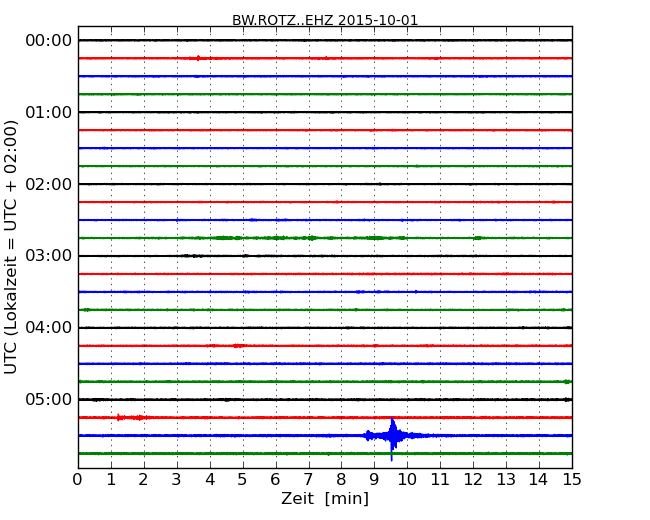Click x-axis tick label 2
Image resolution: width=650 pixels, height=520 pixels.
143,480
